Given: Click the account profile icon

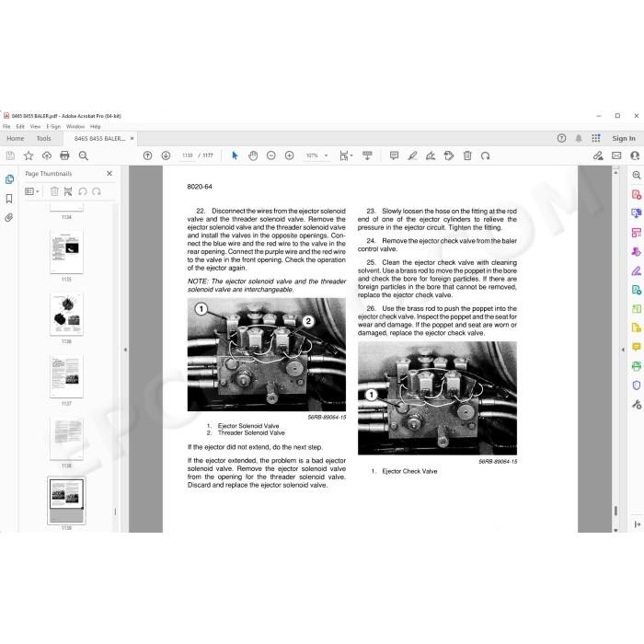Looking at the screenshot, I should tap(635, 155).
